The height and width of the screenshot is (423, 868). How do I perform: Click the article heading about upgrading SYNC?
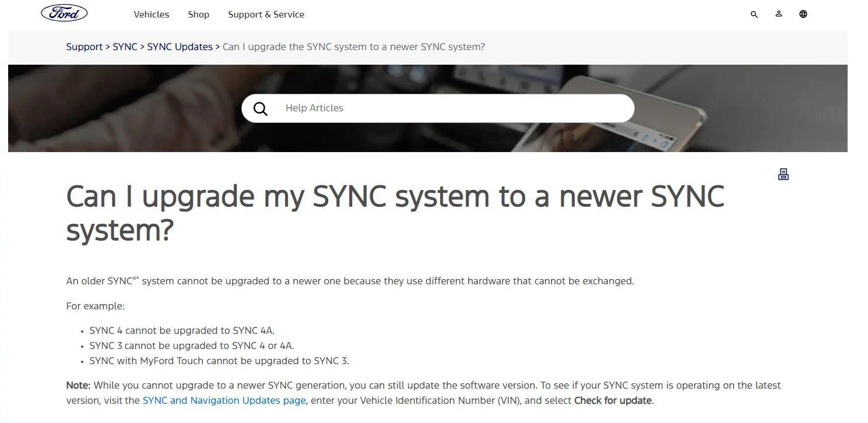395,213
